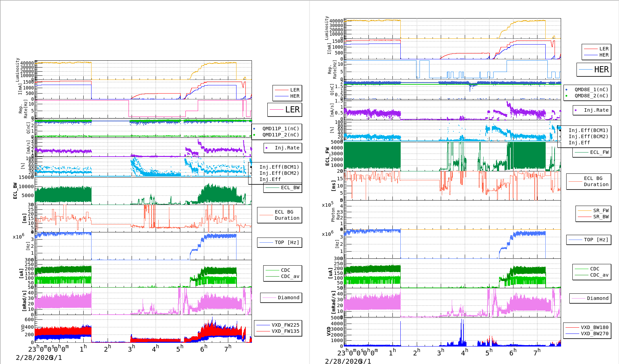Image resolution: width=619 pixels, height=364 pixels.
Task: Select the VXD_FW225 legend entry
Action: click(x=278, y=325)
